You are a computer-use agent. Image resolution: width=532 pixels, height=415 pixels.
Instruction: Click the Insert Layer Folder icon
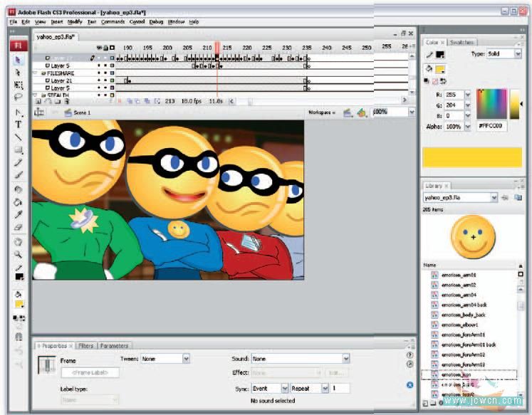[x=58, y=101]
